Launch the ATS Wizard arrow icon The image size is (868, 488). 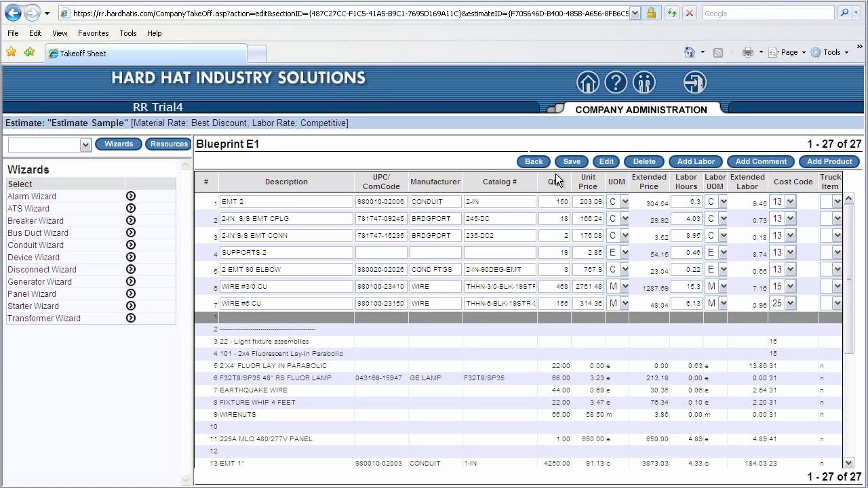pyautogui.click(x=131, y=208)
